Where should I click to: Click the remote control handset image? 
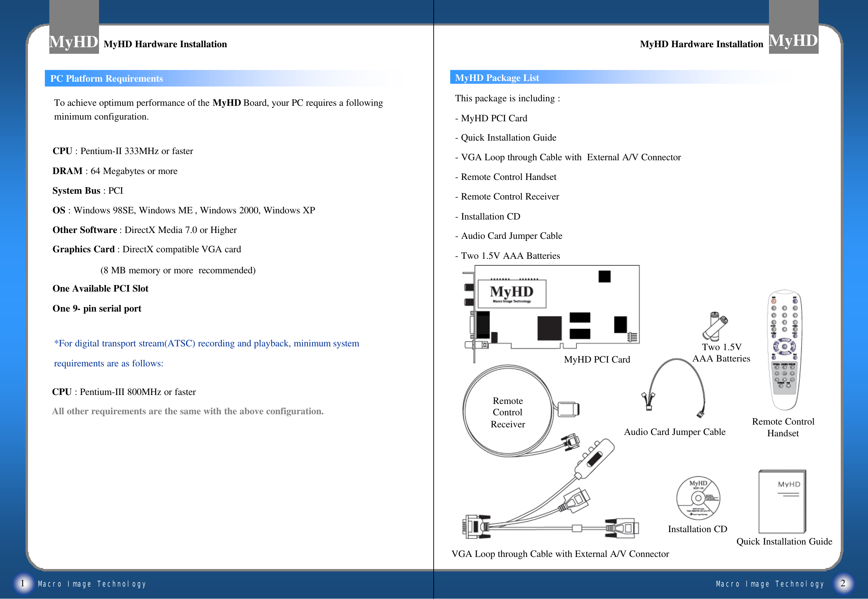784,349
